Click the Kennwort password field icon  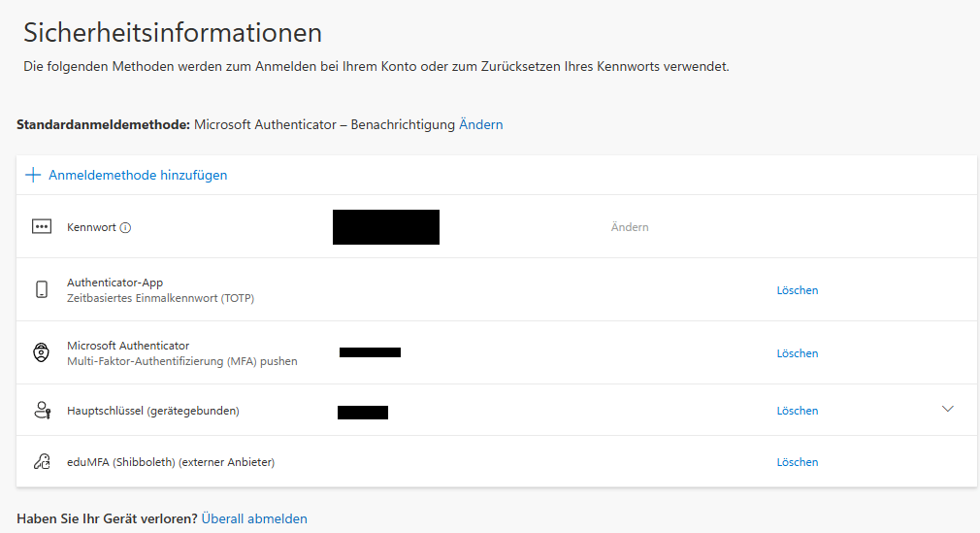pos(42,227)
